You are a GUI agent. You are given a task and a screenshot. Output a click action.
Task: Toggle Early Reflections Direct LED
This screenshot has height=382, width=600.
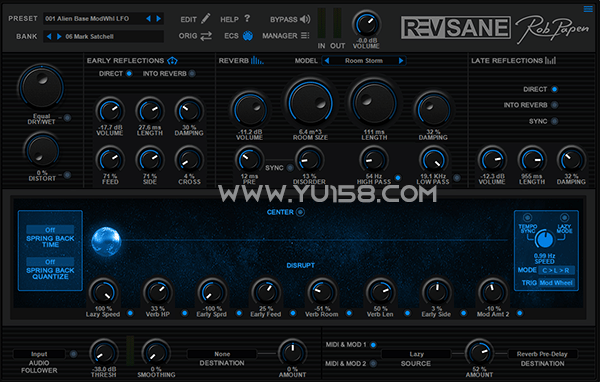click(129, 73)
